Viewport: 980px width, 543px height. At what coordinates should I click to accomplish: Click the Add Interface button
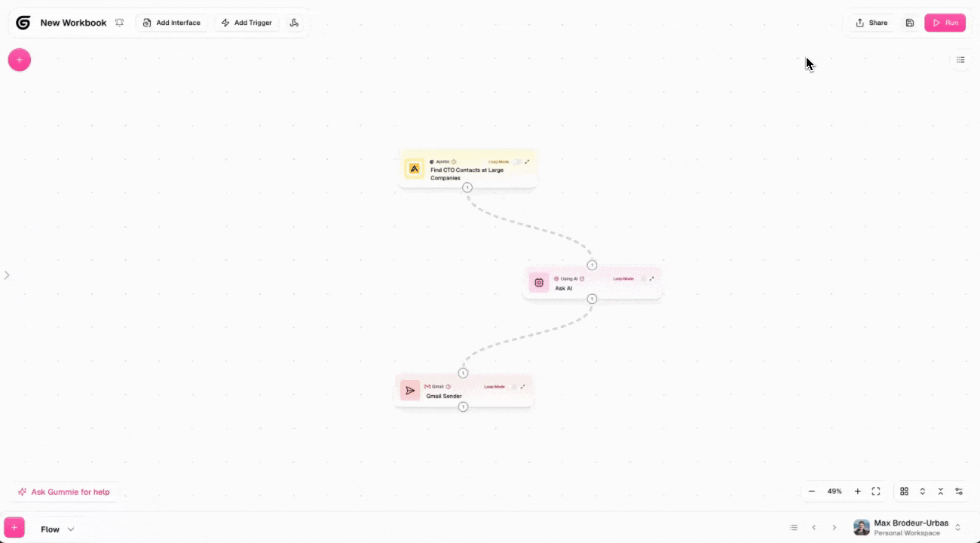pyautogui.click(x=172, y=23)
